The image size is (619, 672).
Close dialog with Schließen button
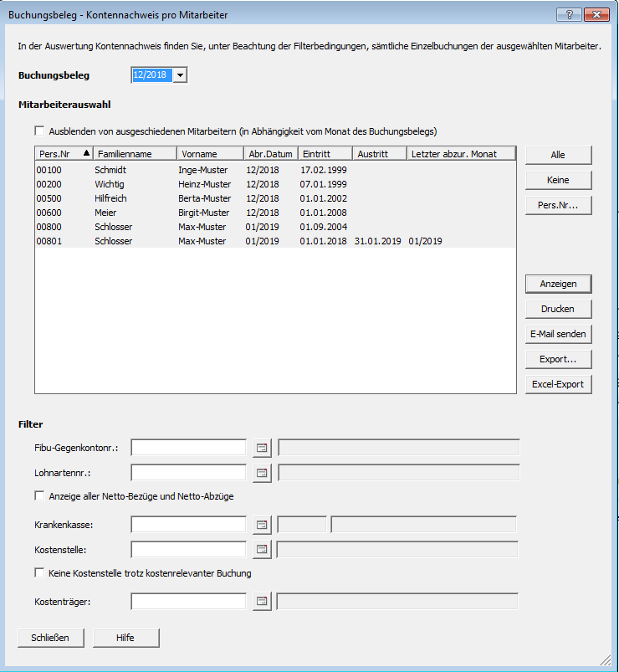(x=50, y=638)
